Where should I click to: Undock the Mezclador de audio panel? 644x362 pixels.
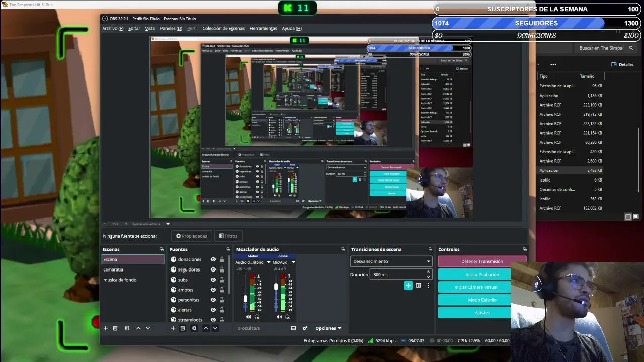[343, 249]
